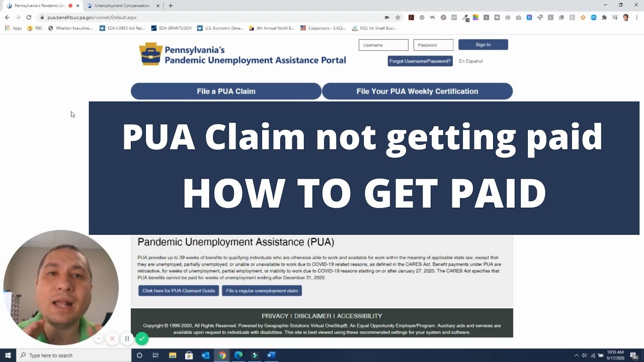This screenshot has height=362, width=644.
Task: Open the PRIVACY footer link
Action: click(x=275, y=316)
